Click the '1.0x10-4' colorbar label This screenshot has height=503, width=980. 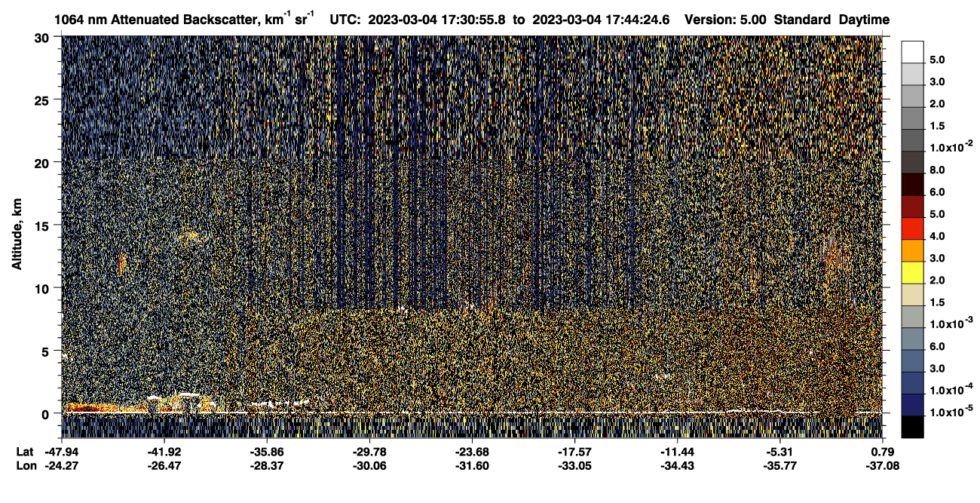pyautogui.click(x=951, y=388)
